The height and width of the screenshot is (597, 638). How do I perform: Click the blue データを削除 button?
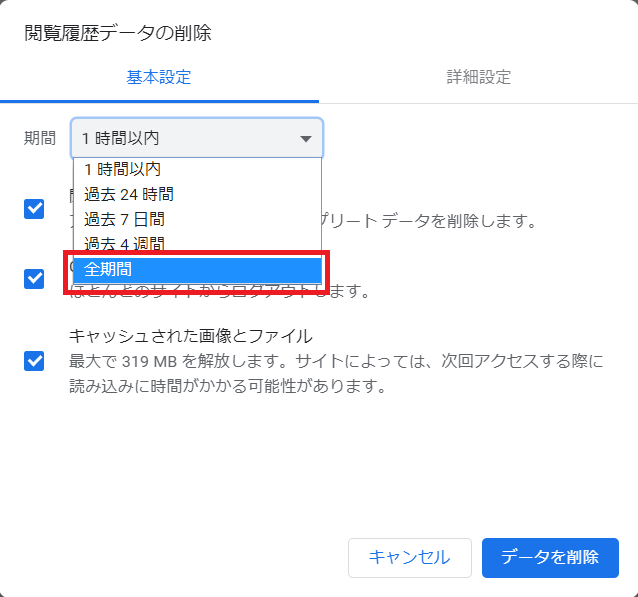pos(550,557)
